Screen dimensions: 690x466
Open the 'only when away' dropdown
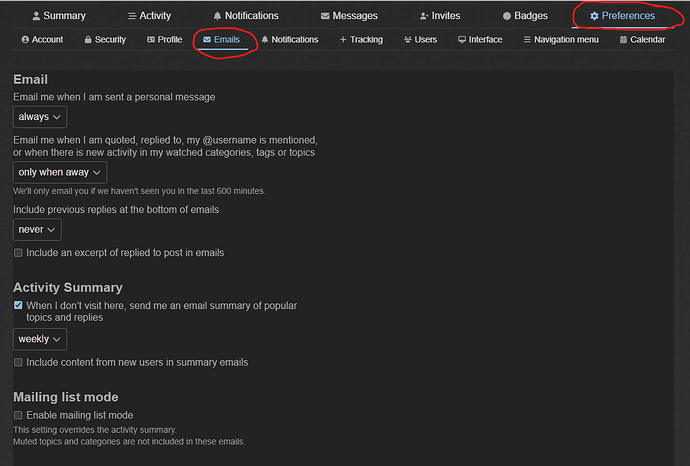point(60,172)
